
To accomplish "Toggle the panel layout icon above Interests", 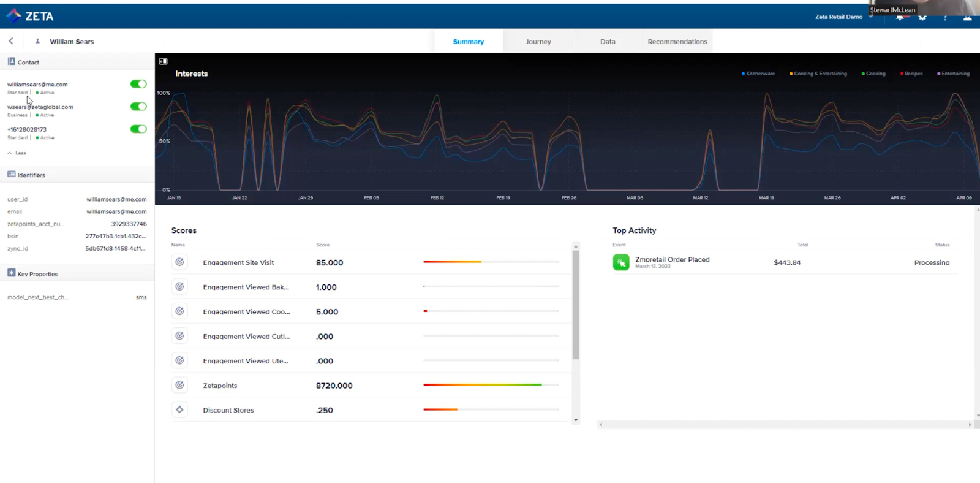I will point(164,61).
